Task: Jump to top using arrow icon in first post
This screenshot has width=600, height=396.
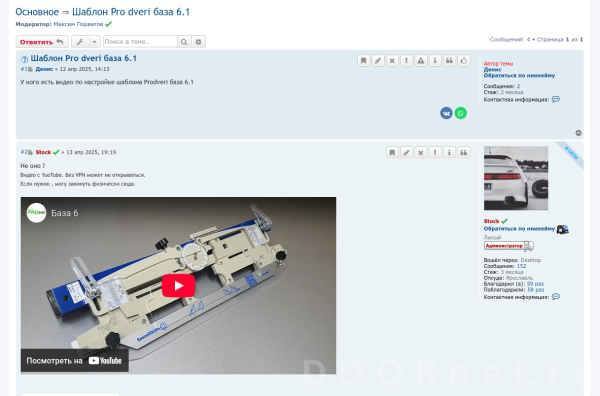Action: click(579, 133)
